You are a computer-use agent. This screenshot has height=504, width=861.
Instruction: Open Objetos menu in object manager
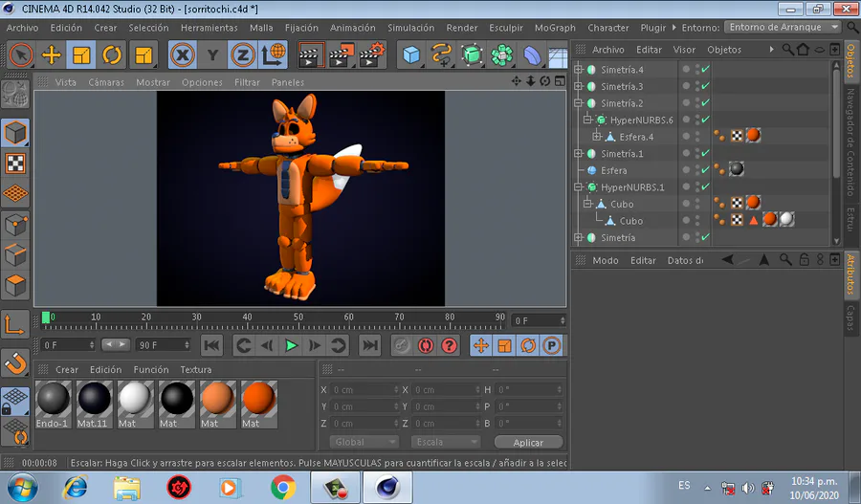tap(724, 50)
